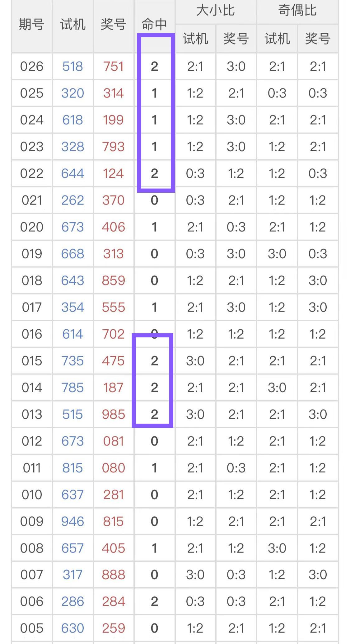The image size is (350, 644).
Task: Click blue trial number 286
Action: tap(72, 601)
